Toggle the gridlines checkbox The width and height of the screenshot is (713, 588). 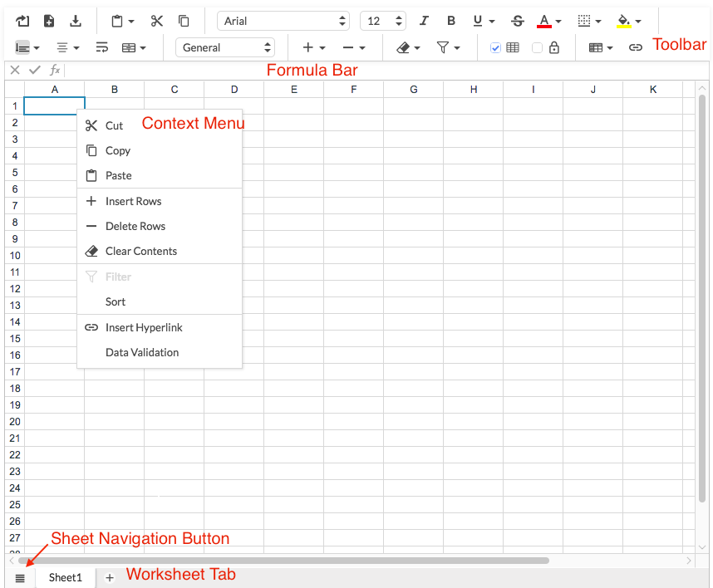point(495,47)
